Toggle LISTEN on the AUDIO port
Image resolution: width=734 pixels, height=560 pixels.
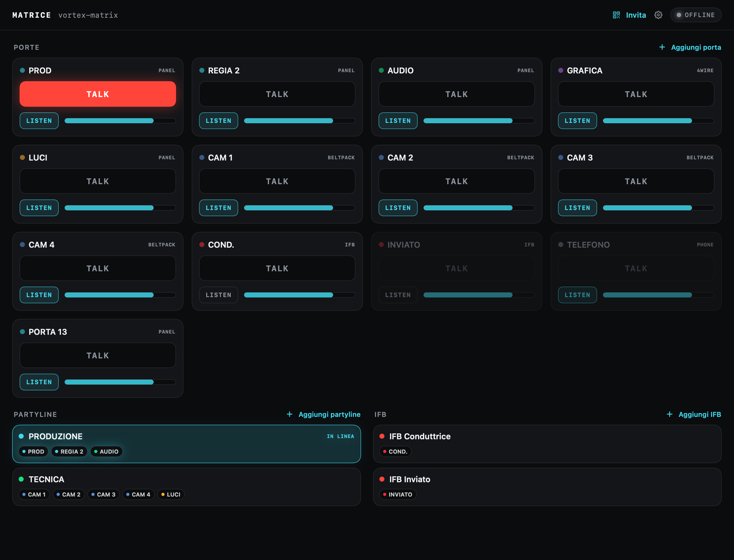click(398, 121)
